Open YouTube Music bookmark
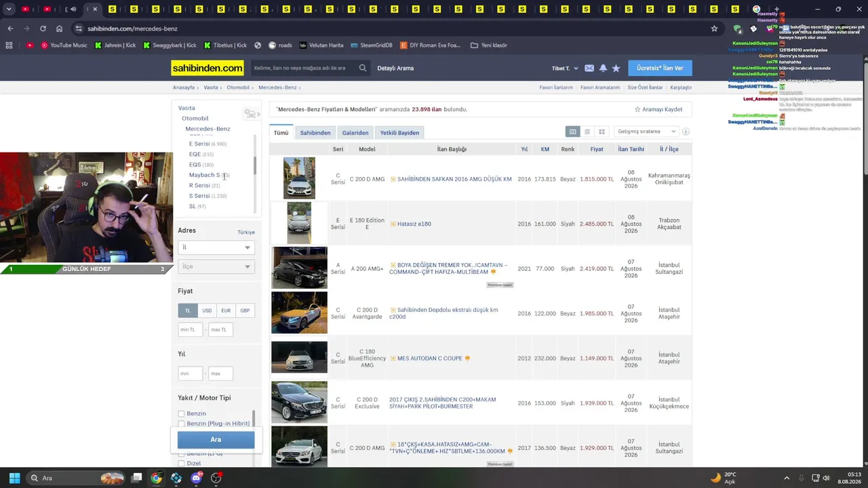868x488 pixels. point(64,45)
